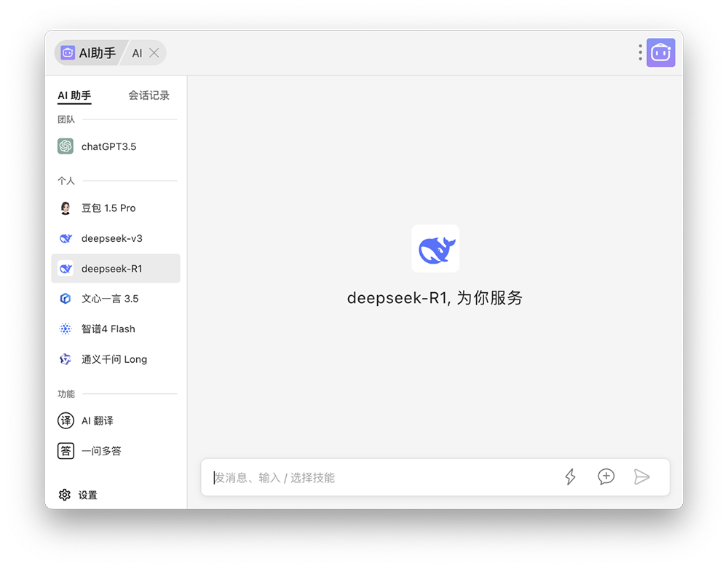
Task: Close the AI tab with X
Action: click(x=154, y=53)
